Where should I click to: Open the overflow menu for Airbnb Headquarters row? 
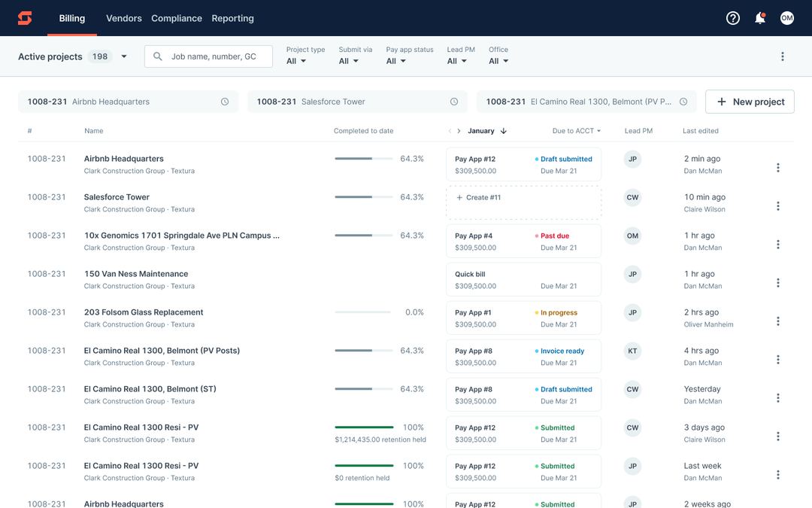coord(778,167)
